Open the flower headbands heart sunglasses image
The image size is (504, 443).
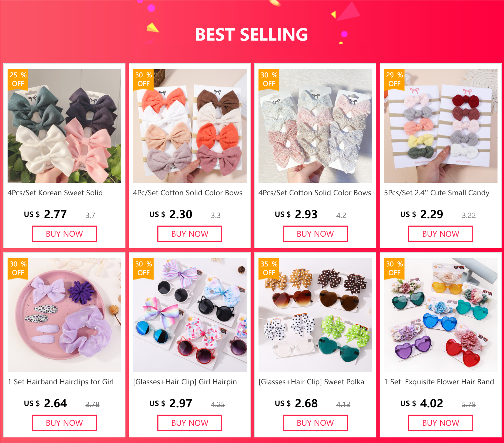tap(441, 315)
